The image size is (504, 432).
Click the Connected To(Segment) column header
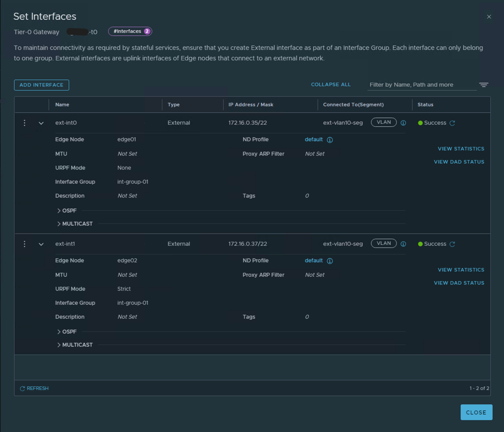click(x=353, y=105)
